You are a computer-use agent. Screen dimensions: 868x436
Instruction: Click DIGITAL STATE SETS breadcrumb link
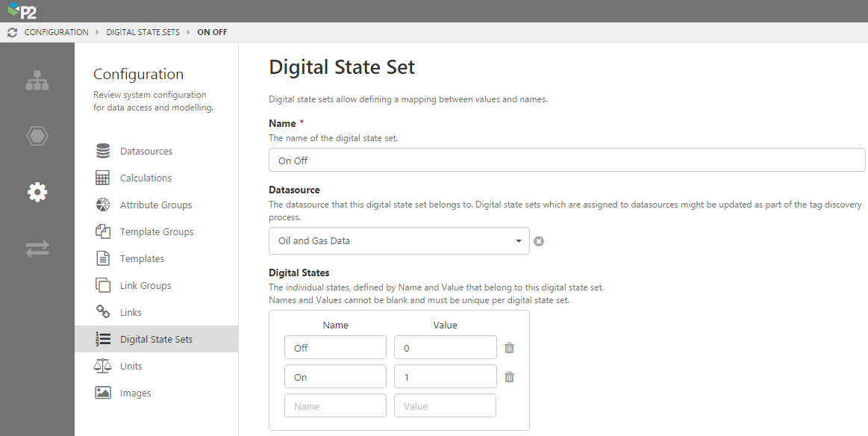[x=143, y=33]
